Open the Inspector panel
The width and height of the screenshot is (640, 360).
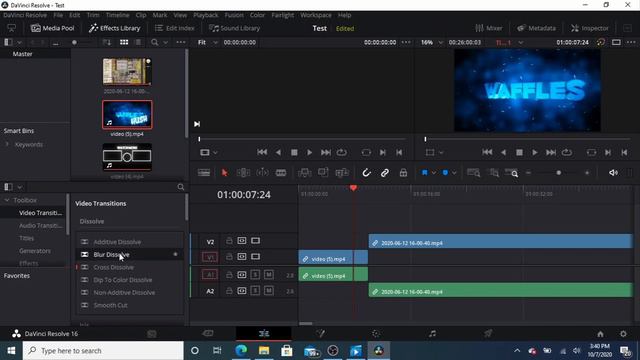click(590, 28)
